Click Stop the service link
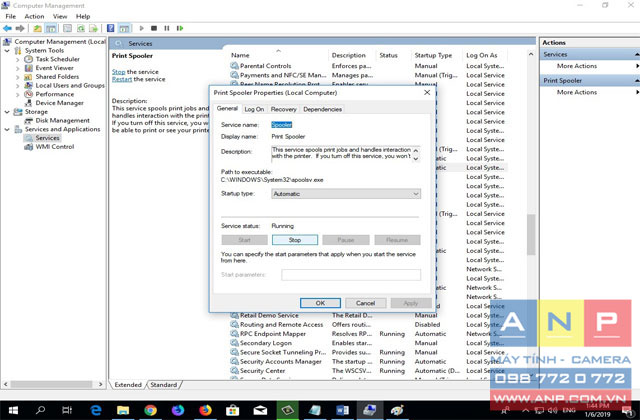The width and height of the screenshot is (640, 420). point(118,72)
